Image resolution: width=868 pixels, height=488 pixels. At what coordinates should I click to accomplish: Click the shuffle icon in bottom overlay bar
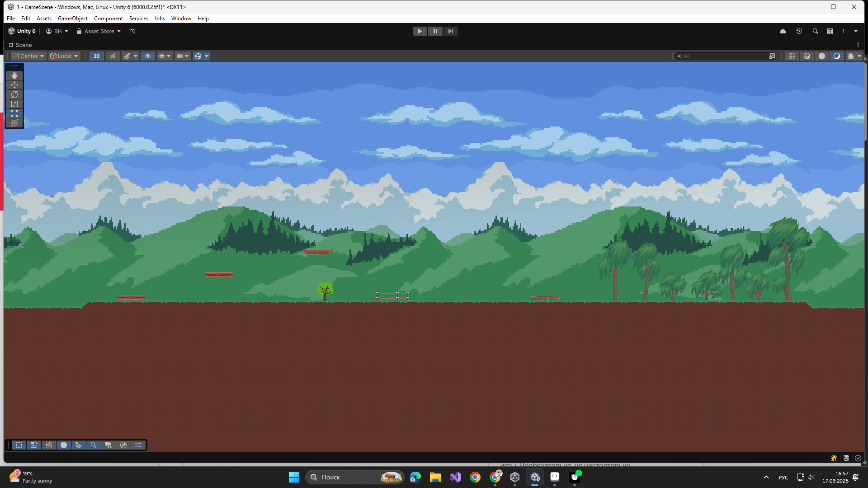[138, 445]
